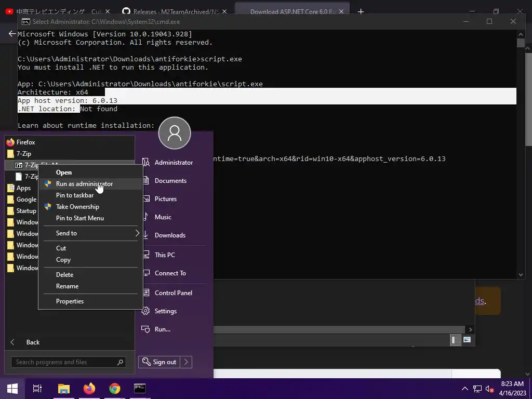Image resolution: width=532 pixels, height=399 pixels.
Task: Open the clock and date flyout
Action: pyautogui.click(x=512, y=389)
